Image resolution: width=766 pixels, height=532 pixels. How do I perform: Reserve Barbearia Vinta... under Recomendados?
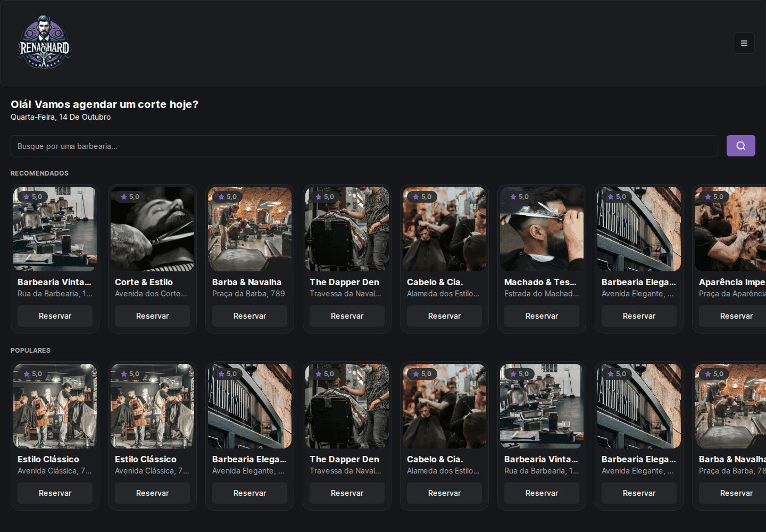tap(55, 316)
